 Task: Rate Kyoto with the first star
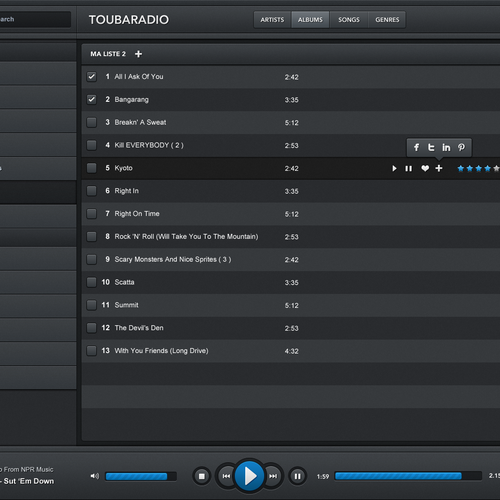coord(461,168)
